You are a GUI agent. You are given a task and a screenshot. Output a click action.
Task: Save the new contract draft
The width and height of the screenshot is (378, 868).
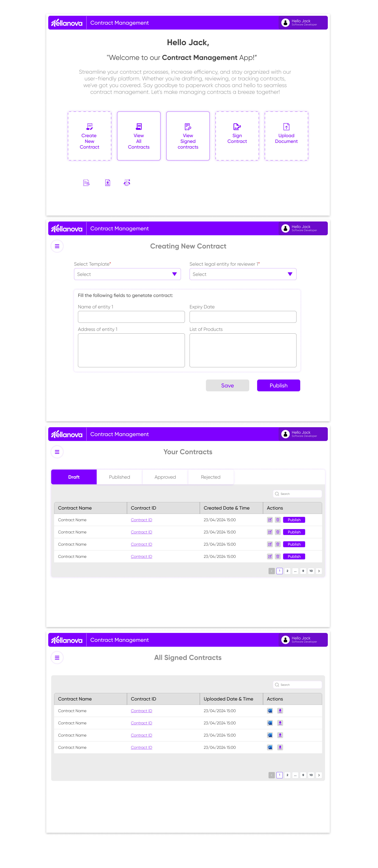[227, 385]
